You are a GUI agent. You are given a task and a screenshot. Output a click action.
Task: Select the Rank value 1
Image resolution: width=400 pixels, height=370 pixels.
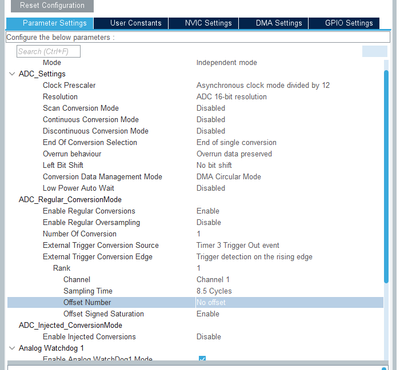click(199, 268)
